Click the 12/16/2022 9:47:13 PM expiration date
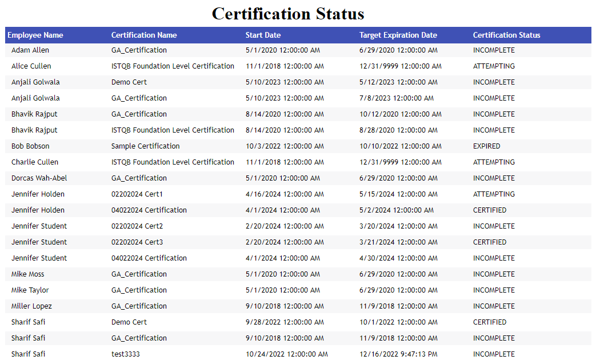 tap(397, 354)
